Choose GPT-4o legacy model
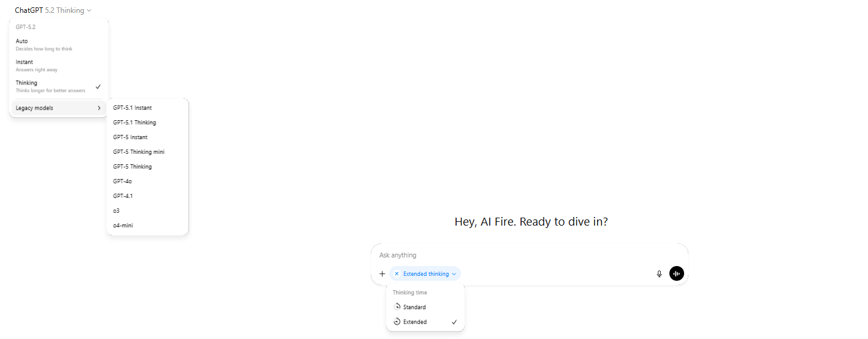 [x=147, y=181]
